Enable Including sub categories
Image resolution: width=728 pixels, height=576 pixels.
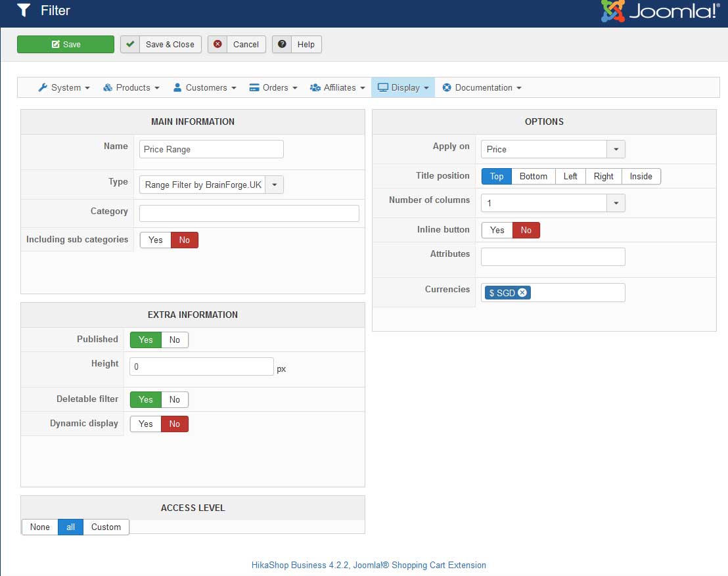(x=155, y=240)
